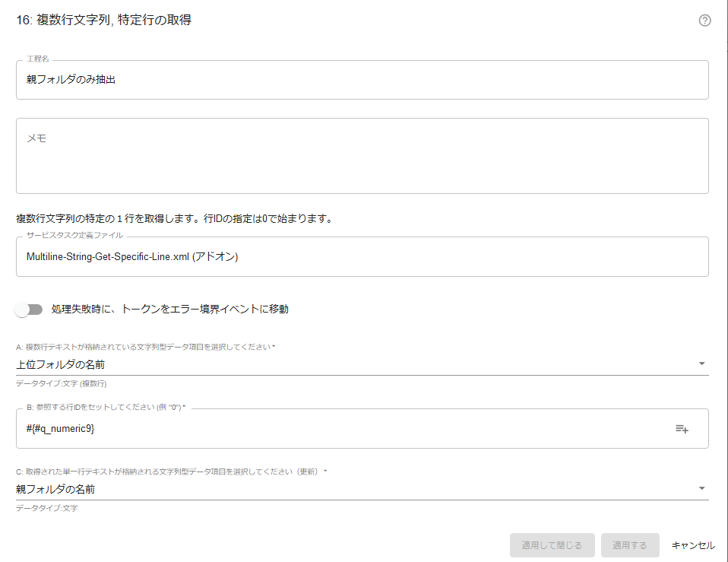Click the Multiline-String-Get-Specific-Line.xml field
728x562 pixels.
click(362, 257)
